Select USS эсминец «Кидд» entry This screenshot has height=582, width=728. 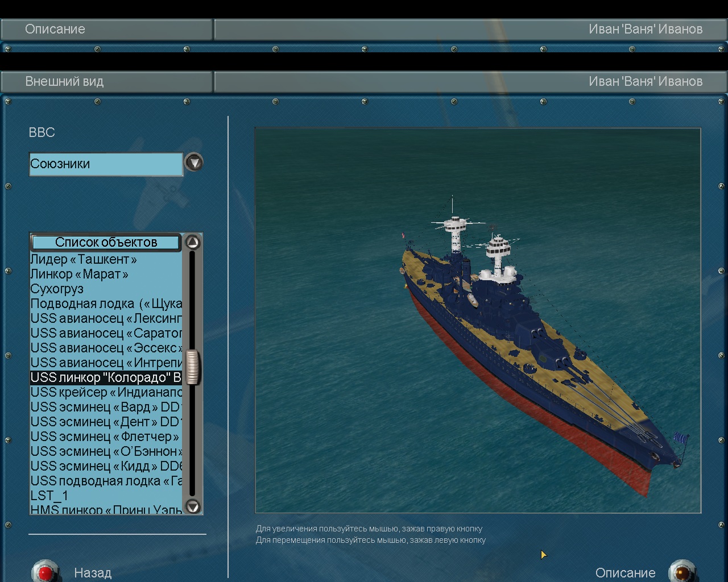[106, 467]
